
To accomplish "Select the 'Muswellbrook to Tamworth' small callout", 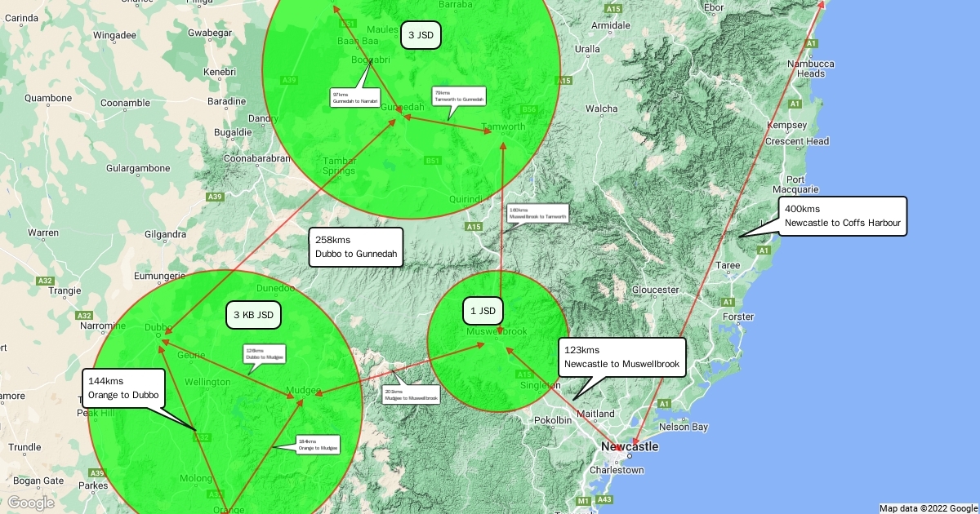I will click(537, 213).
